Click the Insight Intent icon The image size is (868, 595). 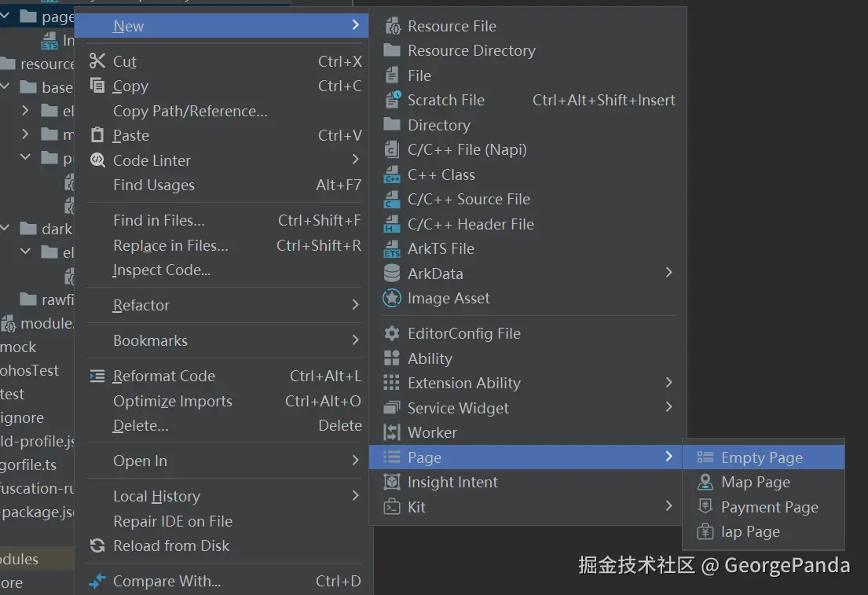[x=392, y=483]
